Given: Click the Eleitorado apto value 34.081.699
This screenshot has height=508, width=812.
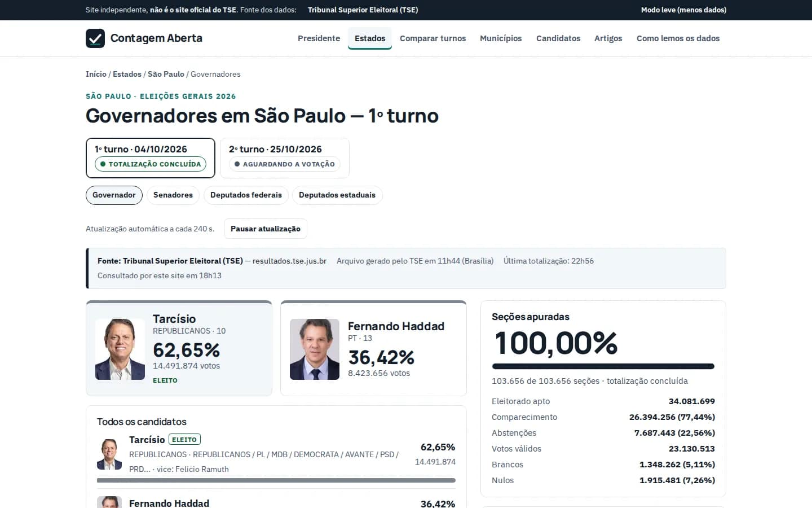Looking at the screenshot, I should (692, 401).
